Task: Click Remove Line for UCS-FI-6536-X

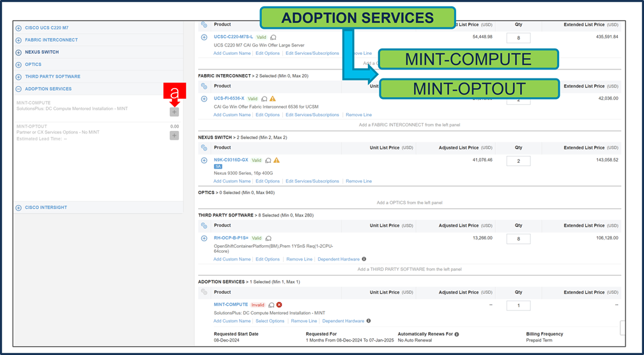Action: (x=358, y=115)
